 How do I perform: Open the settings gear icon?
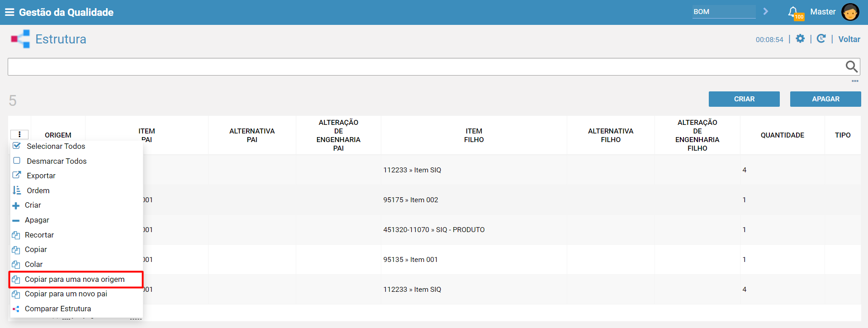800,39
